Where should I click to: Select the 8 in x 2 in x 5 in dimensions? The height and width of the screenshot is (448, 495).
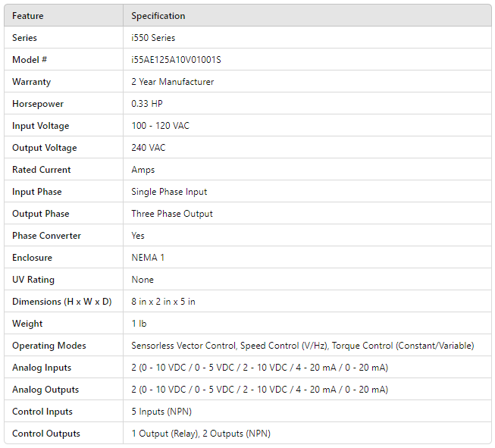[163, 302]
